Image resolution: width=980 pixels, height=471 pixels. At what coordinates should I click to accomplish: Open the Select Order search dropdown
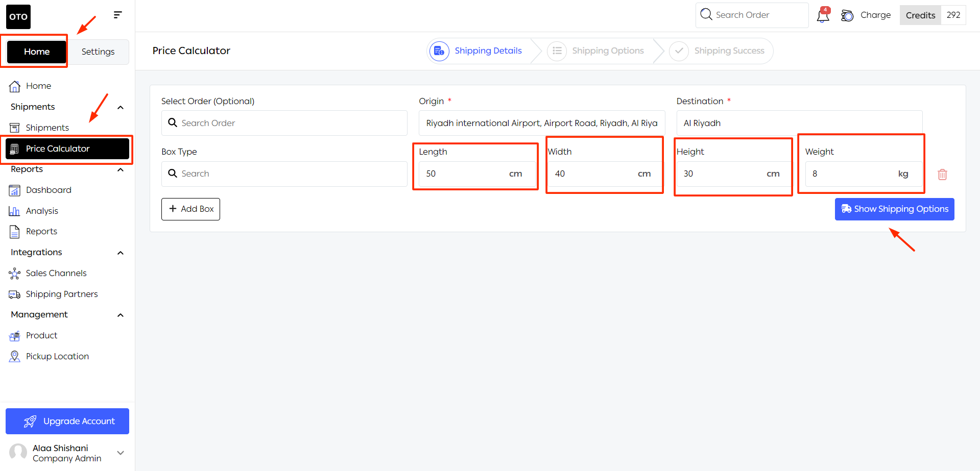point(284,123)
